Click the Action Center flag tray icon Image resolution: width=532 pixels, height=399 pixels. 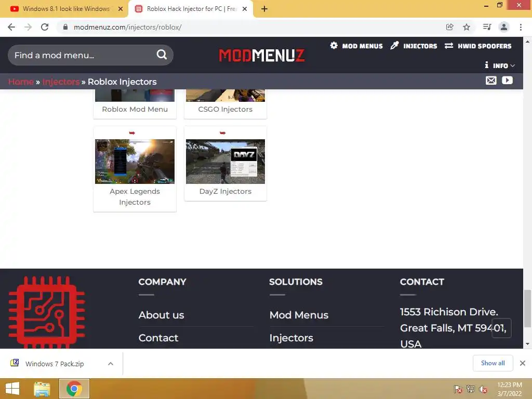tap(458, 389)
